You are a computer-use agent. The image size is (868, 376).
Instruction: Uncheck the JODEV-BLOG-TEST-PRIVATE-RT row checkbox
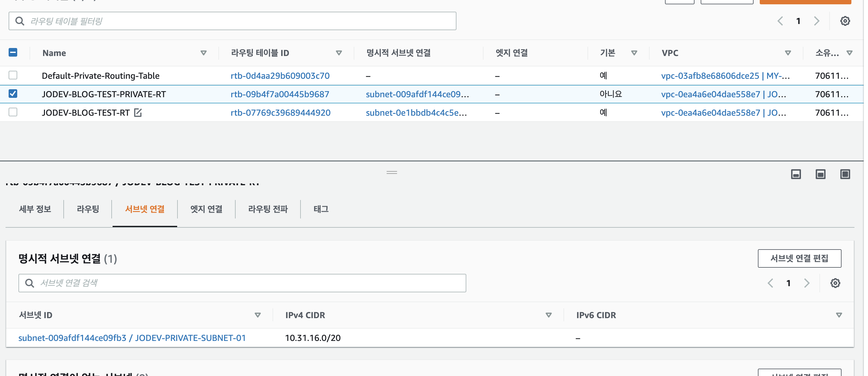tap(13, 94)
